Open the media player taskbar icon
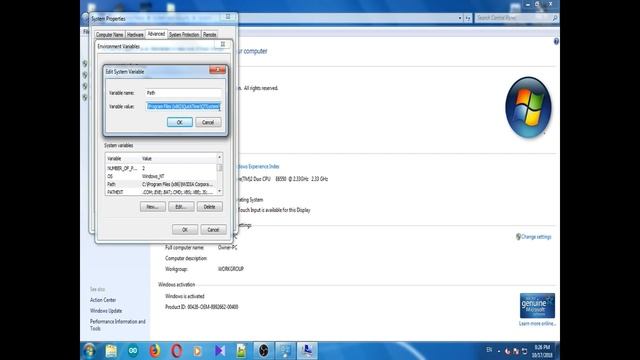The image size is (640, 360). pyautogui.click(x=198, y=351)
